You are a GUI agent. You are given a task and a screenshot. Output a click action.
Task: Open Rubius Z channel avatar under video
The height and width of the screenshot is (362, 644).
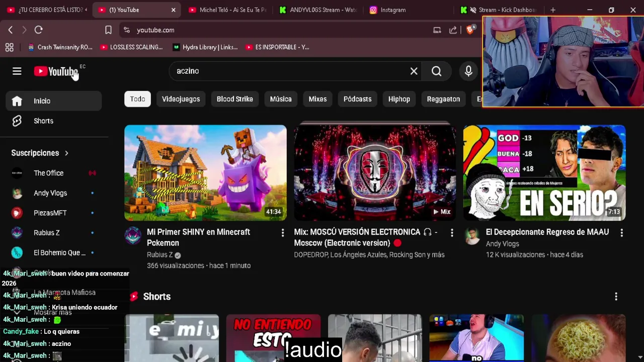[x=133, y=235]
